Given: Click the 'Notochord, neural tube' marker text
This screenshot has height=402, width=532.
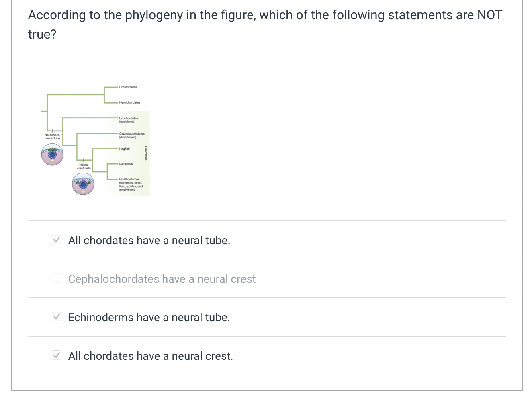Looking at the screenshot, I should coord(52,137).
